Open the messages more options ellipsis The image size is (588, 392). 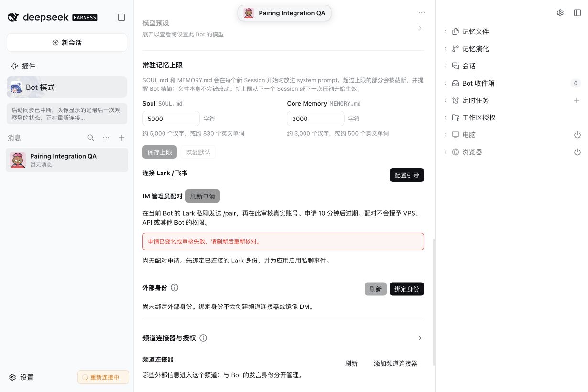pyautogui.click(x=106, y=138)
